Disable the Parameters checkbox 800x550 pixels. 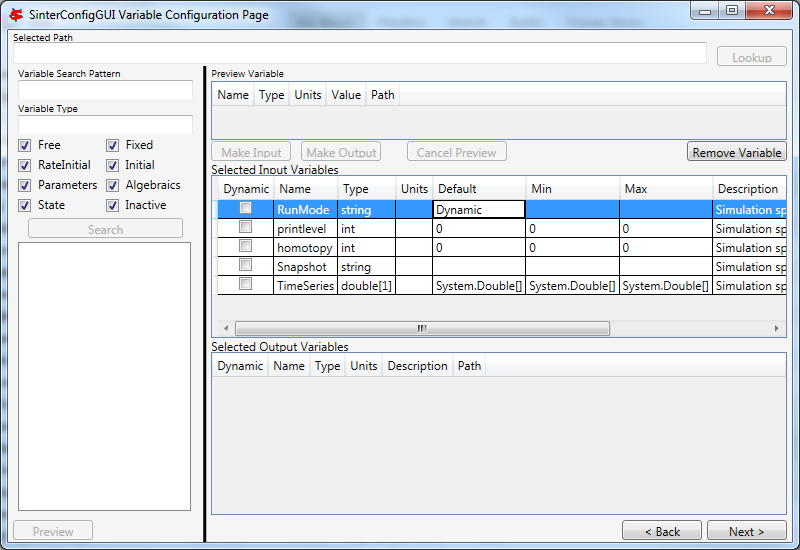click(24, 185)
